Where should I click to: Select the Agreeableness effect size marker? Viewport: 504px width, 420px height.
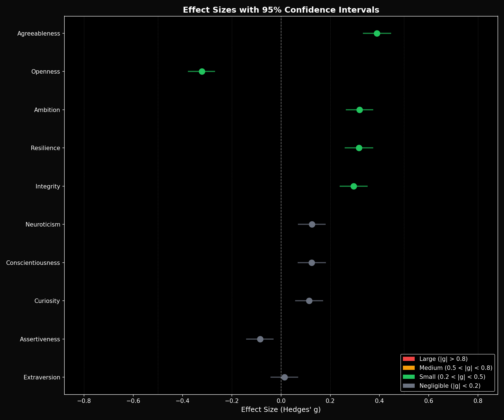[x=377, y=33]
